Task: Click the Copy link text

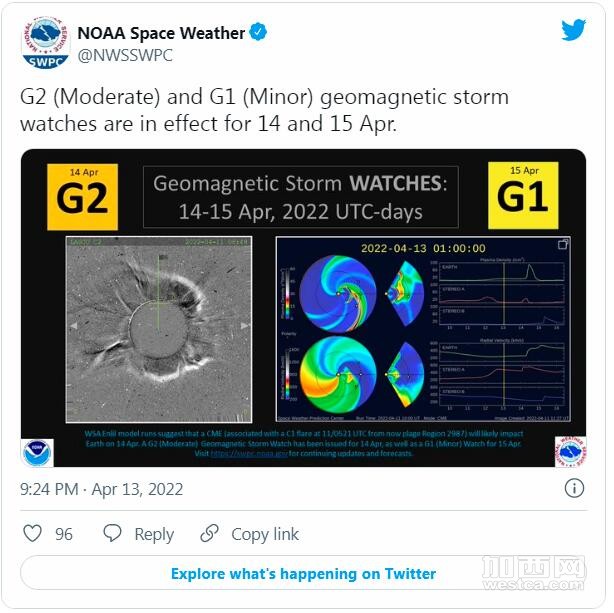Action: [265, 534]
